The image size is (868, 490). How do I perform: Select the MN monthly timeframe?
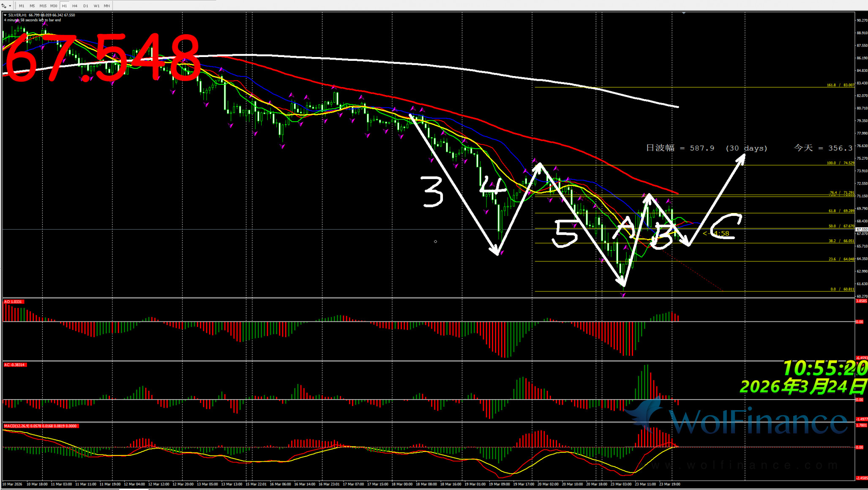(x=107, y=6)
